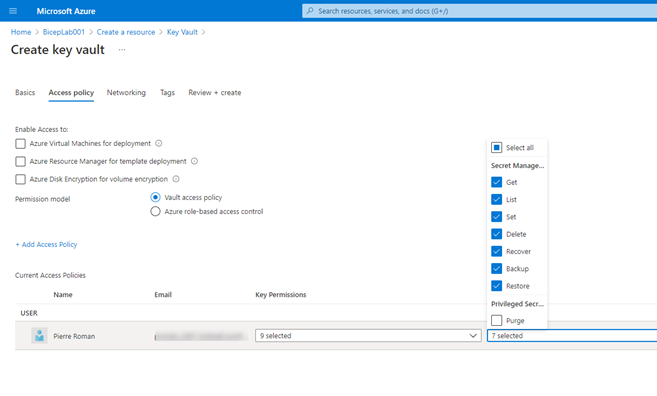Select Vault access policy radio button
Viewport: 657px width, 396px height.
(155, 197)
